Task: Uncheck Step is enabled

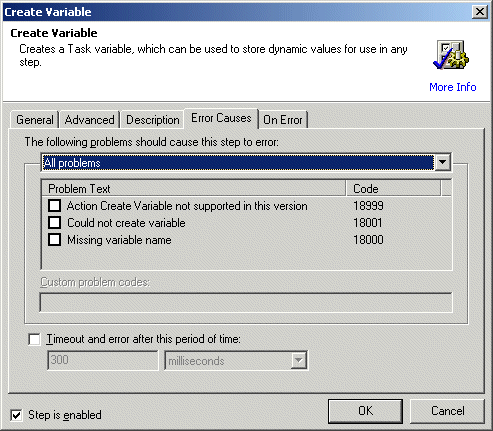Action: click(16, 415)
